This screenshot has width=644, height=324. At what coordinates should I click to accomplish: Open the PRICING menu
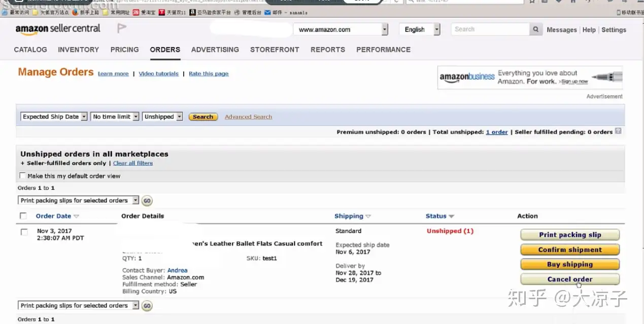[x=125, y=50]
